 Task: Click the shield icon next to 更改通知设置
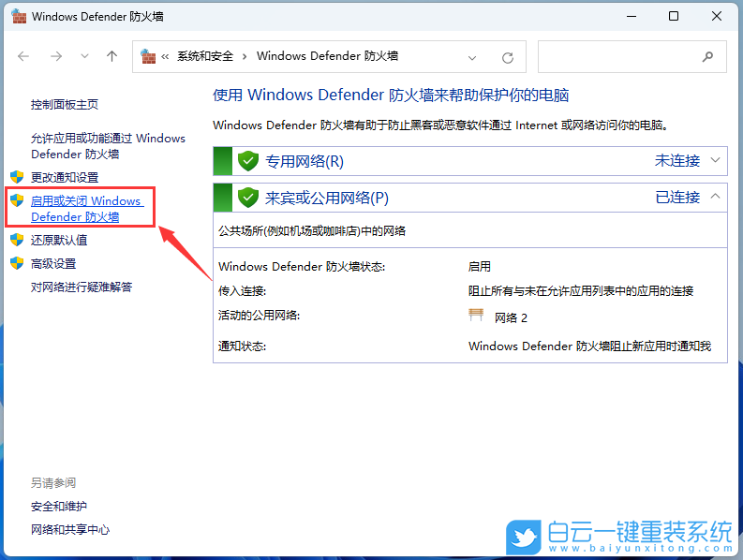coord(17,177)
